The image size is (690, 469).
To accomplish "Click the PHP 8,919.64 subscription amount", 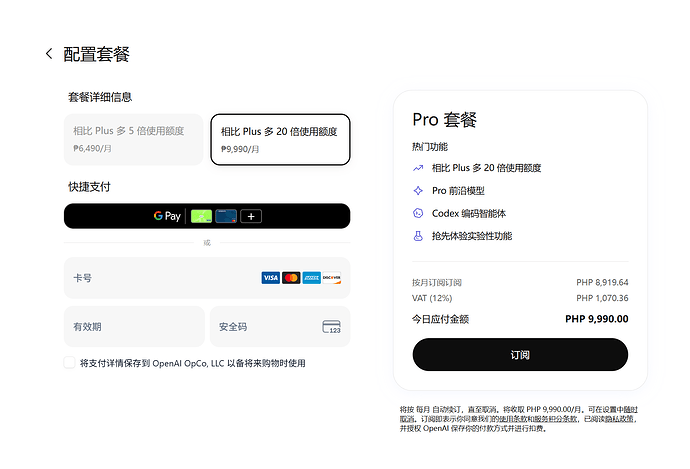I will (x=602, y=282).
